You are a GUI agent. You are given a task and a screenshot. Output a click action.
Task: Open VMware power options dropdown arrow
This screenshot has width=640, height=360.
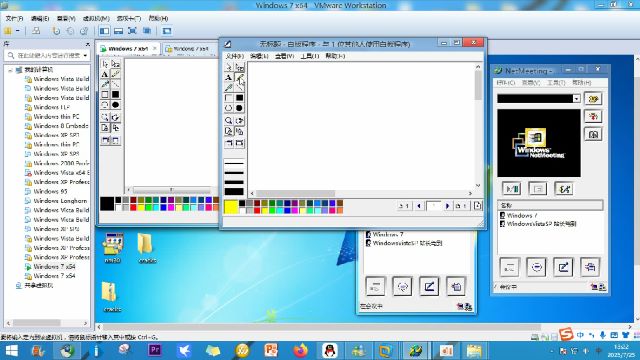click(x=18, y=31)
